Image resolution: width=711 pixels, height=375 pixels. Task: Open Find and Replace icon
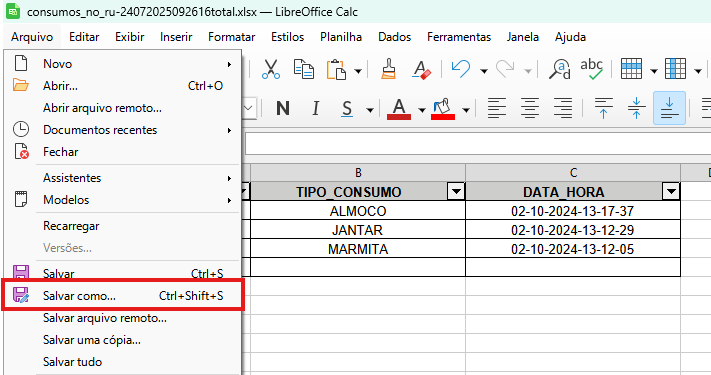click(x=560, y=69)
